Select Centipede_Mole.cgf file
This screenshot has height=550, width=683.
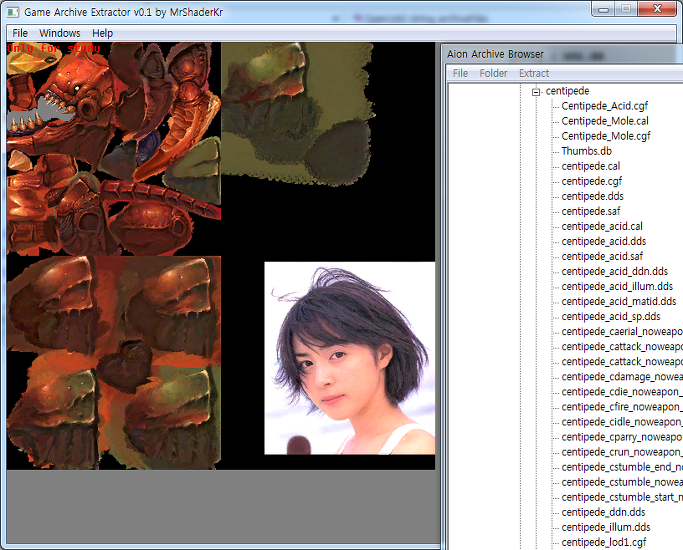605,136
